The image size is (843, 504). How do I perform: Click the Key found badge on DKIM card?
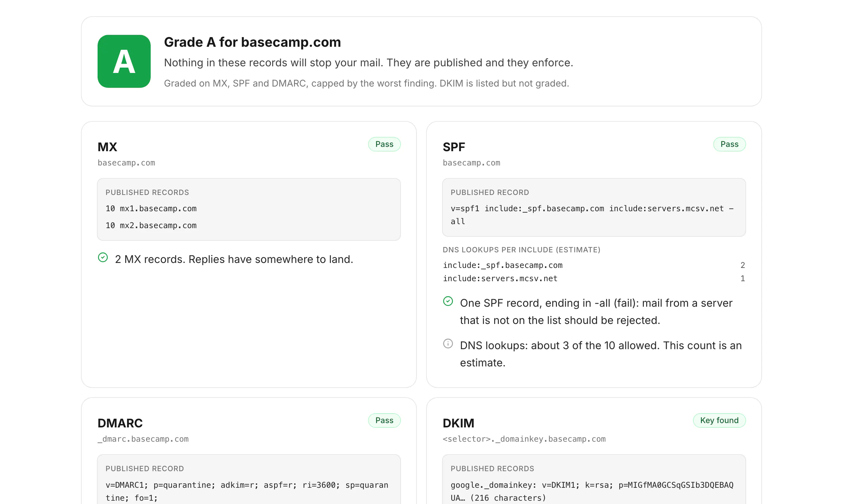click(719, 420)
